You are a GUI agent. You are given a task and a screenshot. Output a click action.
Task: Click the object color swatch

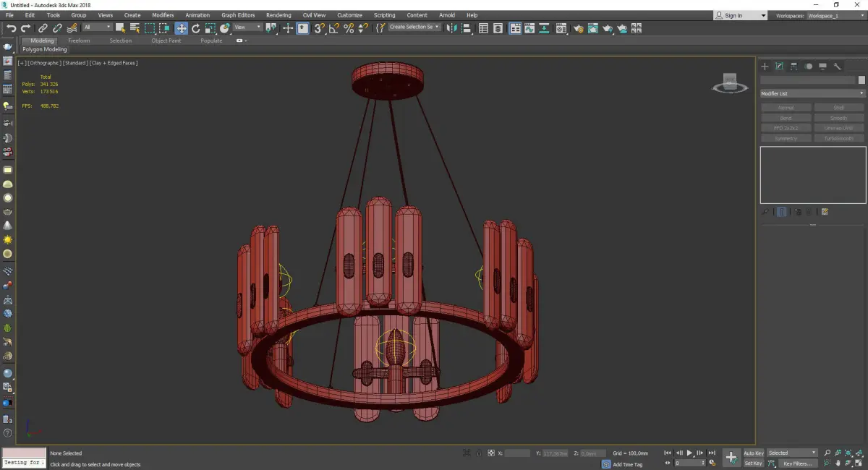coord(861,80)
